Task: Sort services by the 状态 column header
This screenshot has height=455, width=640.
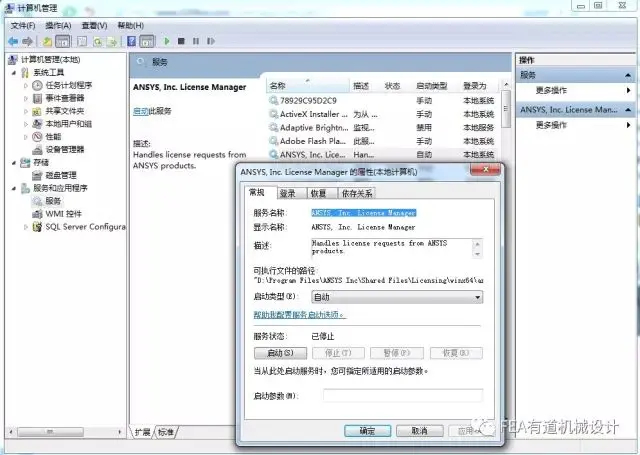Action: (392, 86)
